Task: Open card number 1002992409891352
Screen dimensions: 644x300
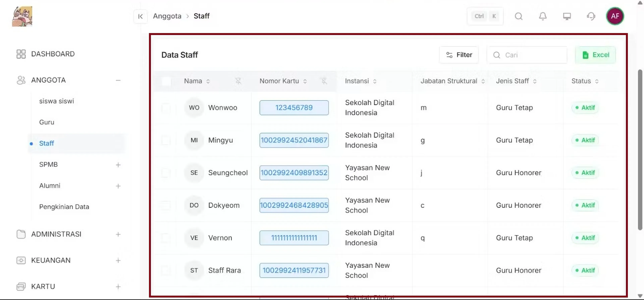Action: tap(294, 173)
